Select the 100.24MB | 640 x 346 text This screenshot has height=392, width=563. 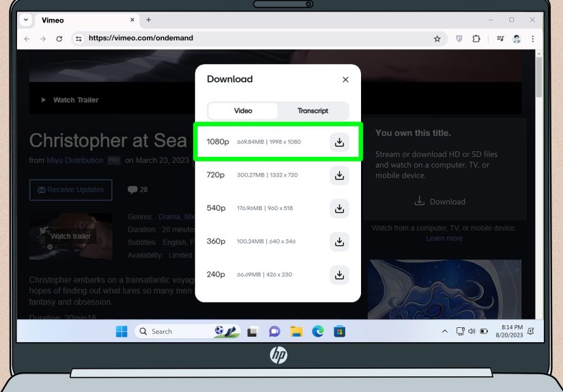tap(266, 241)
